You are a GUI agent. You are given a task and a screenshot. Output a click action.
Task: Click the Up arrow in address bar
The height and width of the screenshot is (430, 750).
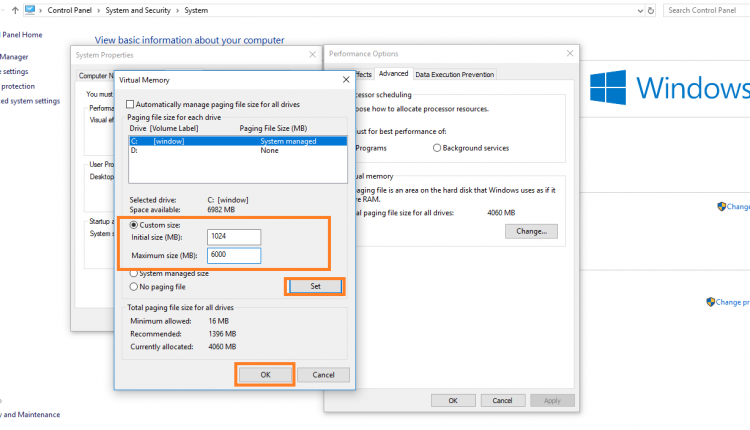point(15,10)
